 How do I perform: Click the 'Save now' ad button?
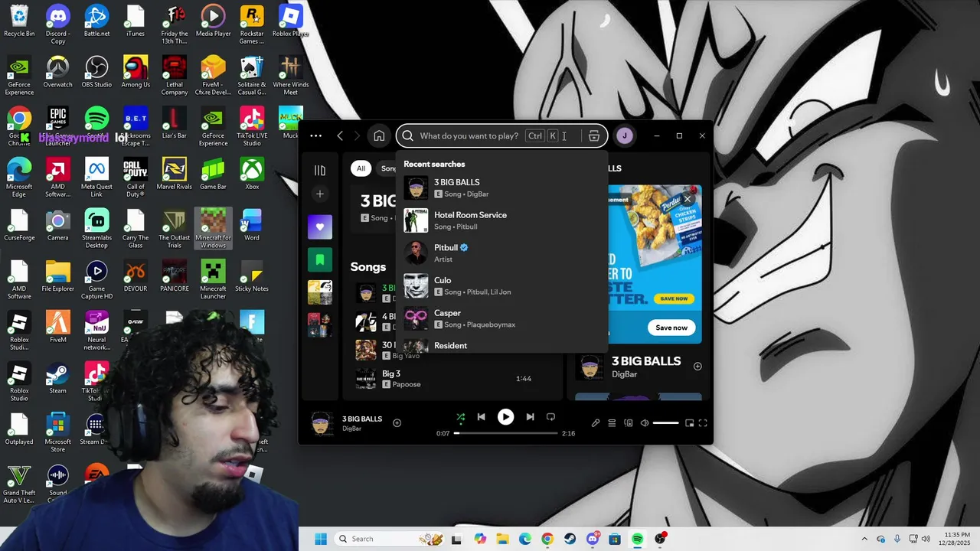671,328
